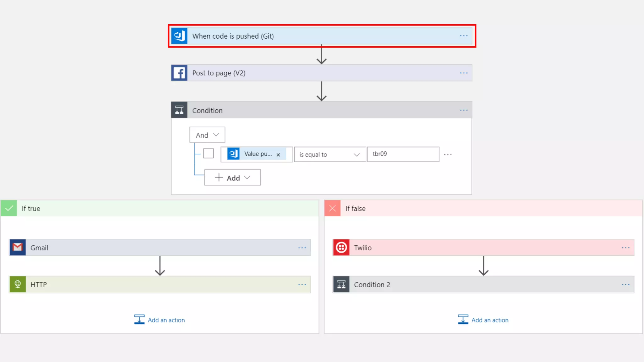Click the Condition 2 step icon

(x=341, y=284)
